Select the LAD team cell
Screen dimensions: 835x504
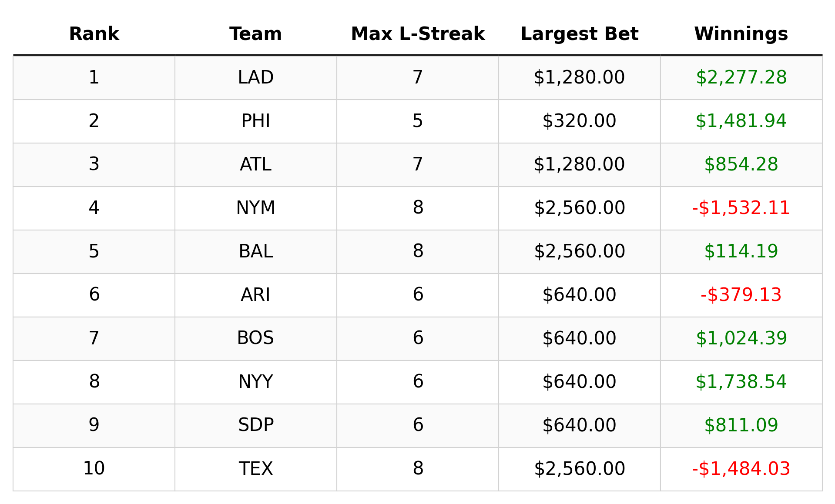pyautogui.click(x=255, y=78)
